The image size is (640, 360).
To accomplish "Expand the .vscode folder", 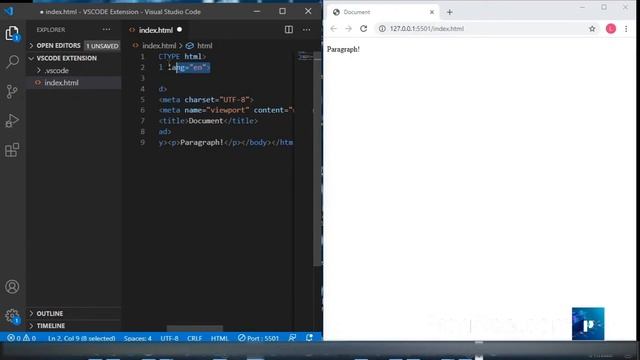I will (39, 71).
